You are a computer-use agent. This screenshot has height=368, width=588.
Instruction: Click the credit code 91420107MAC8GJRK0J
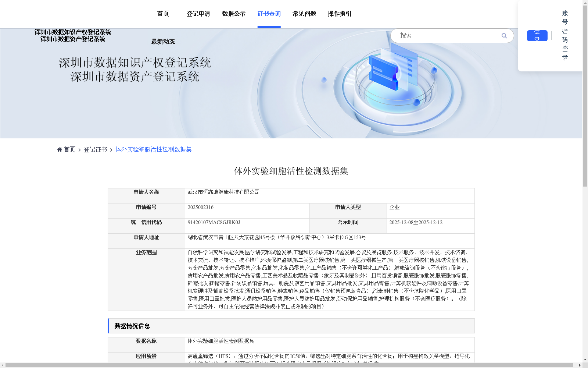[214, 222]
